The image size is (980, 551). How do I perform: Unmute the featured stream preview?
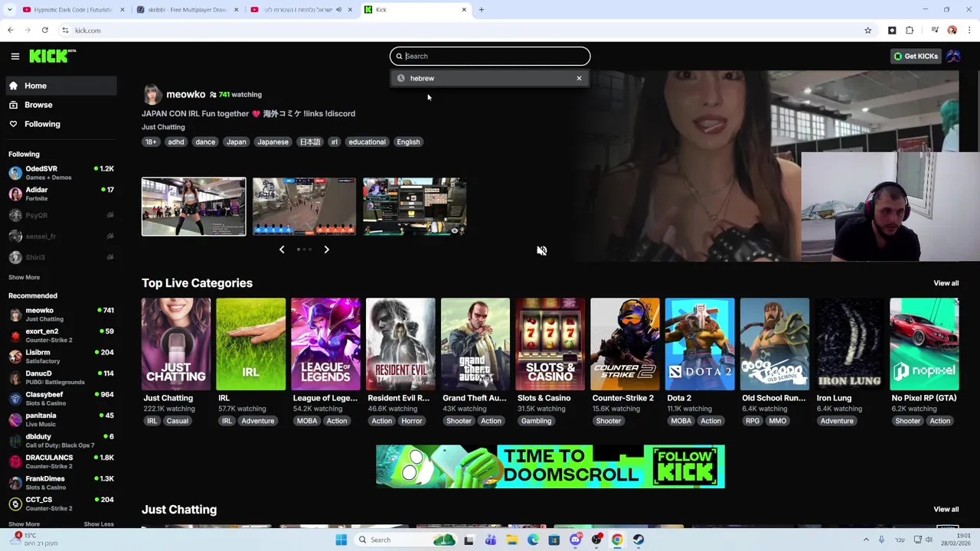(x=541, y=250)
